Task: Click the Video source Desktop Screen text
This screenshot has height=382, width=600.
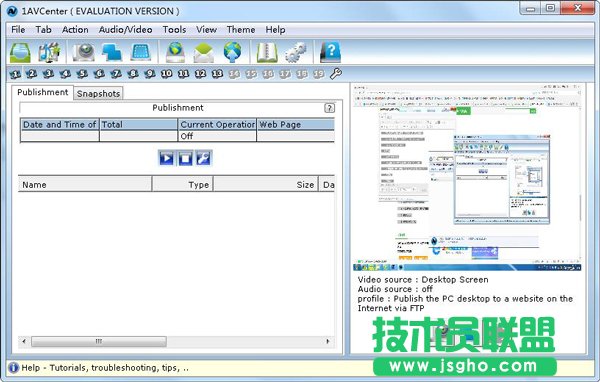Action: click(x=423, y=279)
